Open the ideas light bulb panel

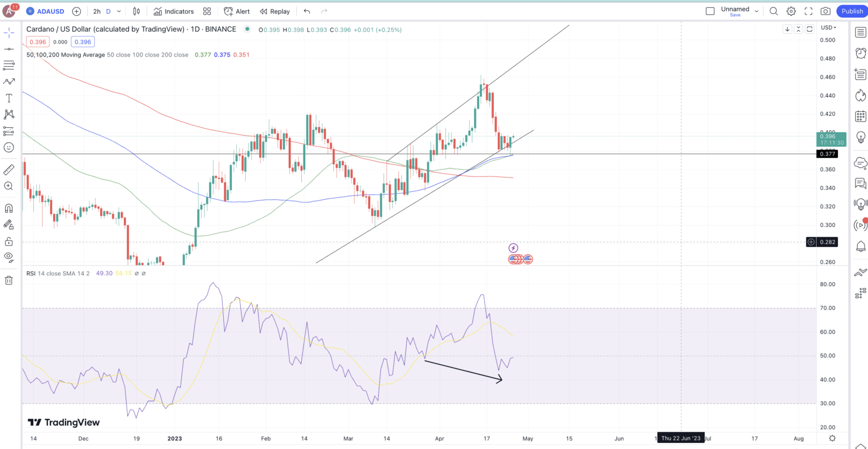tap(860, 137)
